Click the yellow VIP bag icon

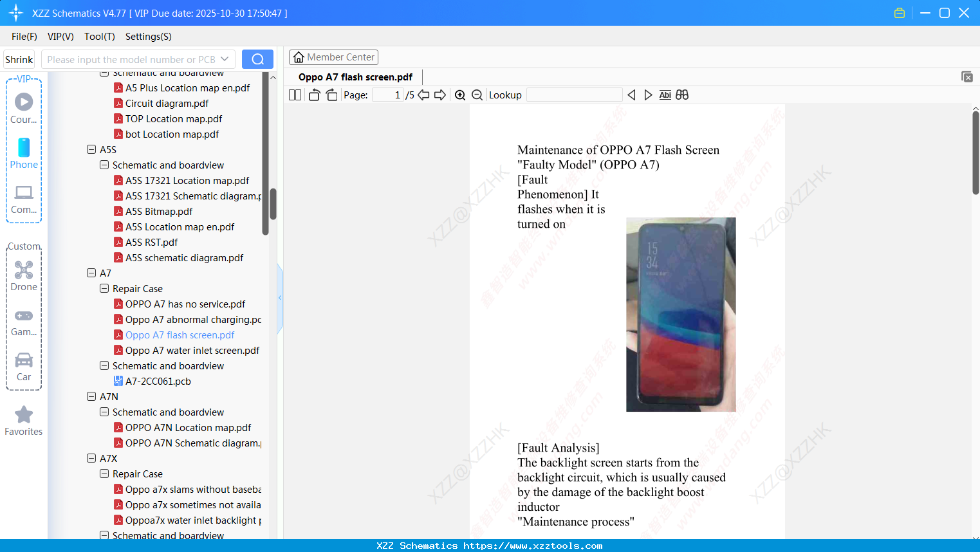coord(900,13)
